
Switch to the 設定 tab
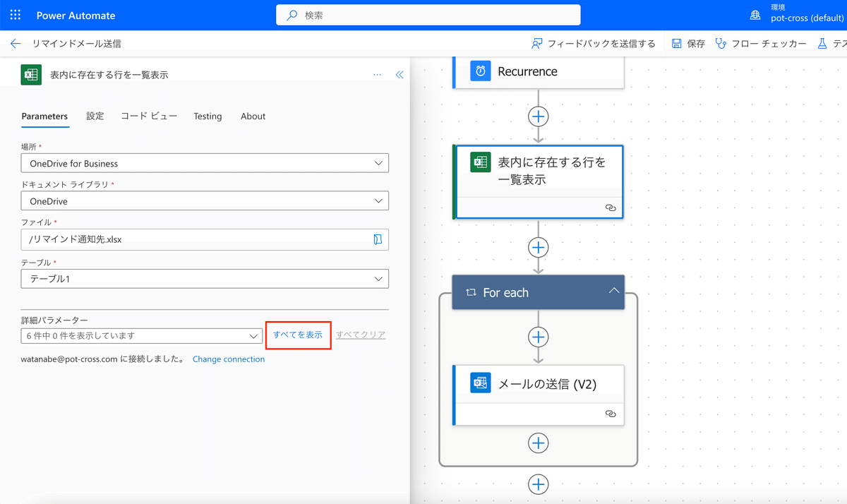(95, 116)
